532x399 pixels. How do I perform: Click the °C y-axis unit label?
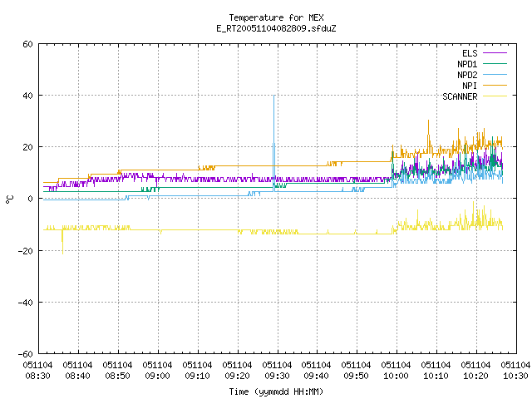click(x=10, y=199)
